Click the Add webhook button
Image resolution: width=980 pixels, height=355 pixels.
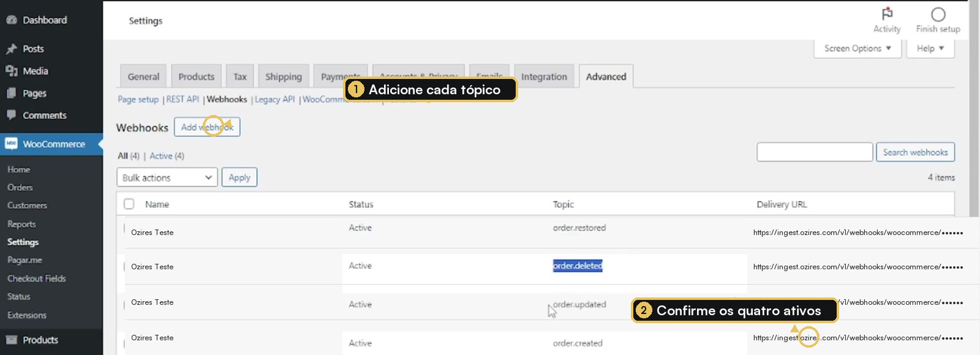(207, 127)
